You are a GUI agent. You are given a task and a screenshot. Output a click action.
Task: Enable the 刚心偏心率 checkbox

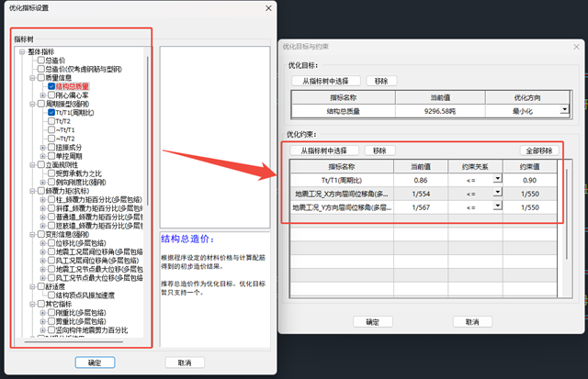(x=53, y=95)
